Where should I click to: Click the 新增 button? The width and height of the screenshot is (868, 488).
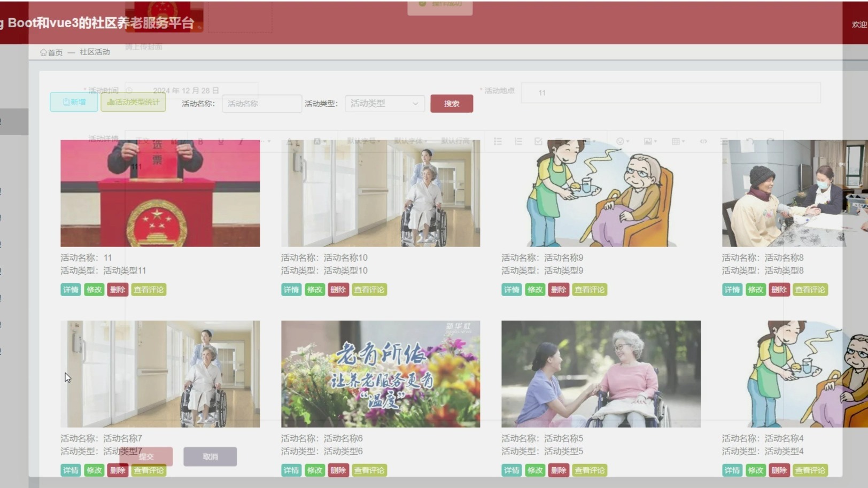[74, 102]
